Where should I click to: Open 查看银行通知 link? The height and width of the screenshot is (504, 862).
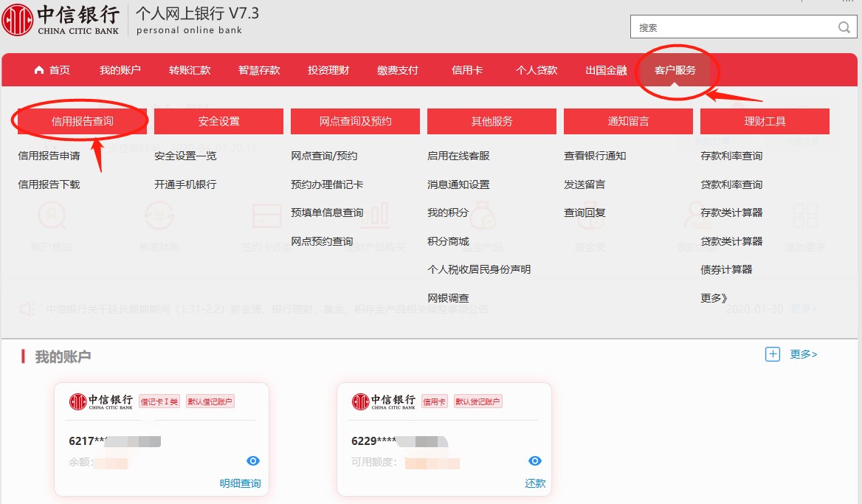click(595, 156)
